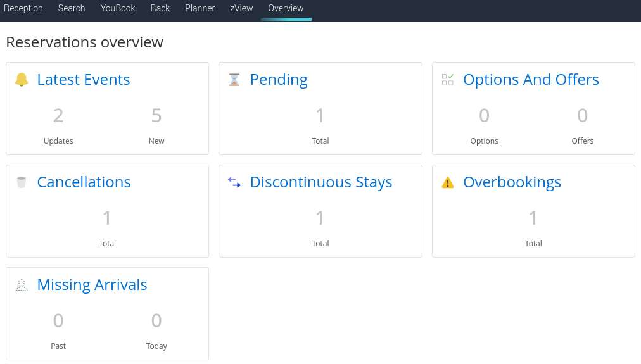
Task: Click the Missing Arrivals Today count
Action: tap(156, 321)
